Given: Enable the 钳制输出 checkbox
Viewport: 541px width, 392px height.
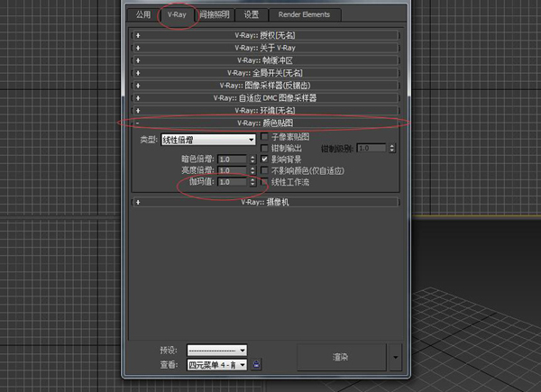Looking at the screenshot, I should [264, 149].
